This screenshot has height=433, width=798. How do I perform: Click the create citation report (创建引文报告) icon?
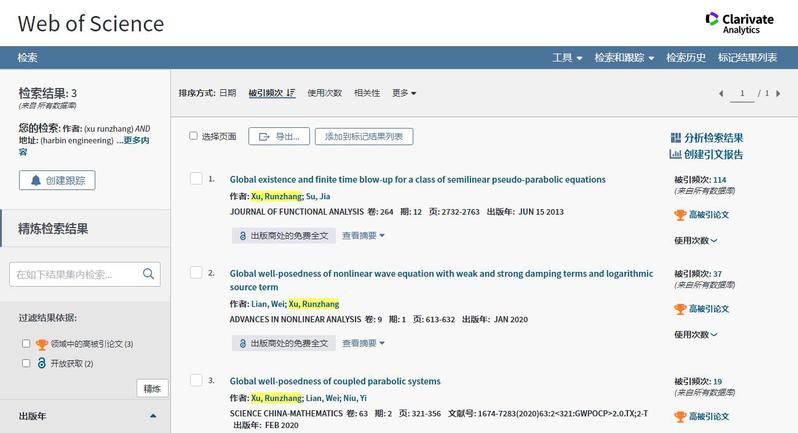(x=676, y=154)
